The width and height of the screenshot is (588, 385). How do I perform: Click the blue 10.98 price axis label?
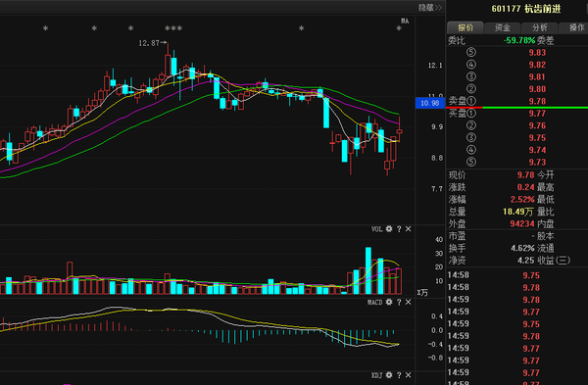pyautogui.click(x=430, y=103)
